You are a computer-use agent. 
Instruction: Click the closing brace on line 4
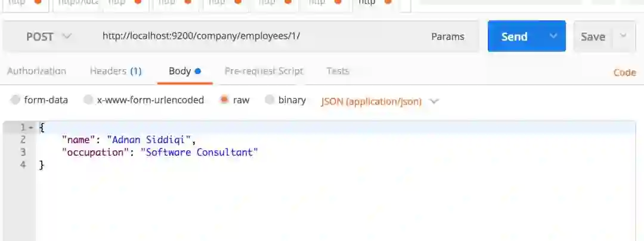(41, 165)
